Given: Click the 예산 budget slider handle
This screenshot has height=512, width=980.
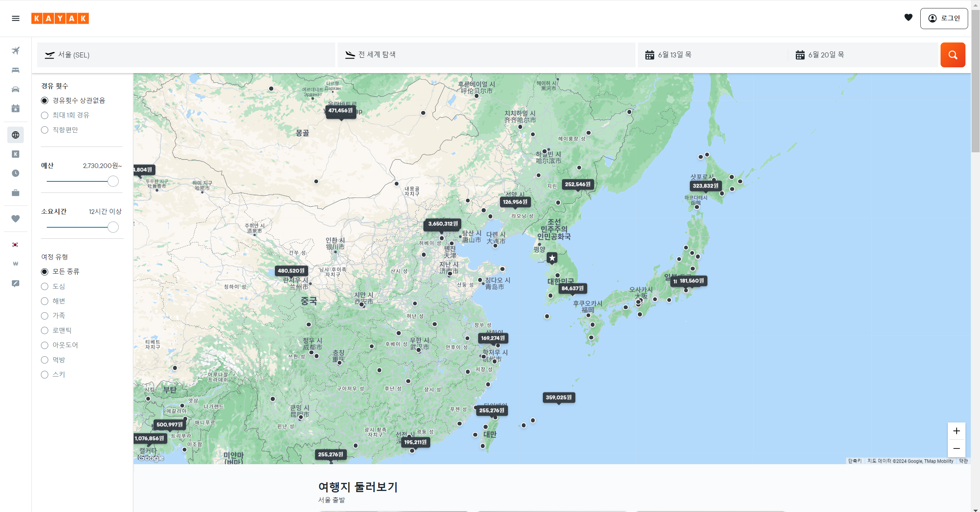Looking at the screenshot, I should [x=113, y=181].
